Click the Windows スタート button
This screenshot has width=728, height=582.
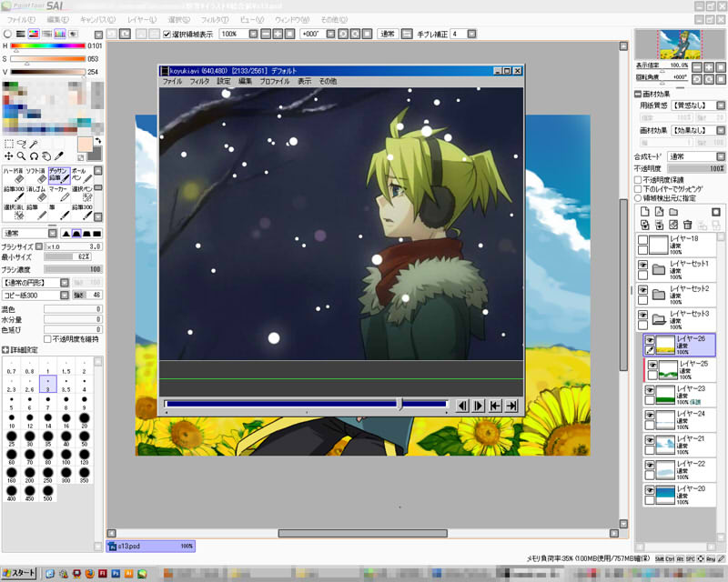(x=18, y=573)
